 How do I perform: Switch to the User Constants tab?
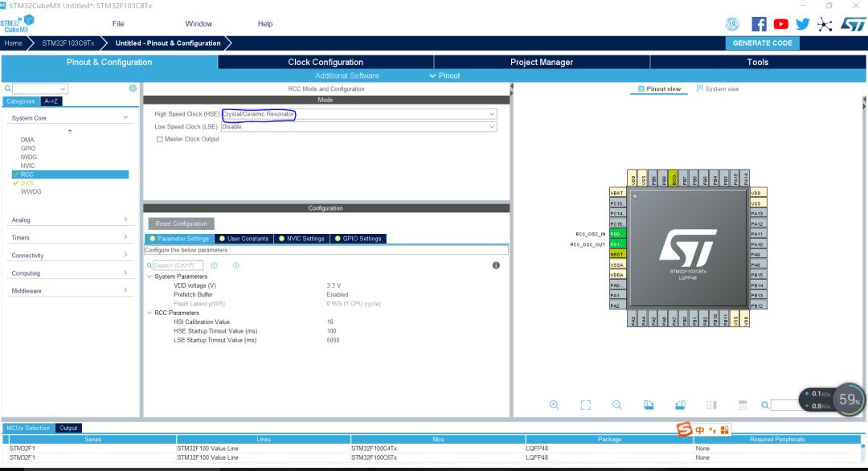(x=244, y=239)
